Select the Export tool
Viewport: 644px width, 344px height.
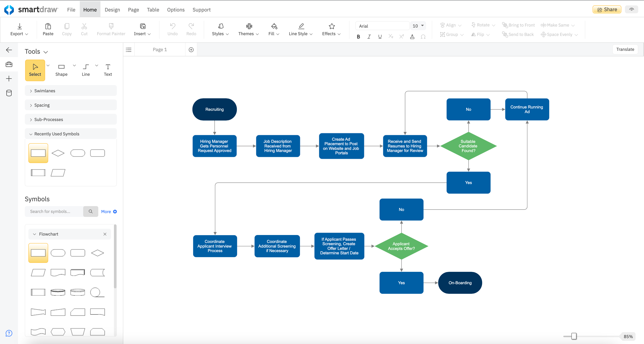tap(19, 29)
